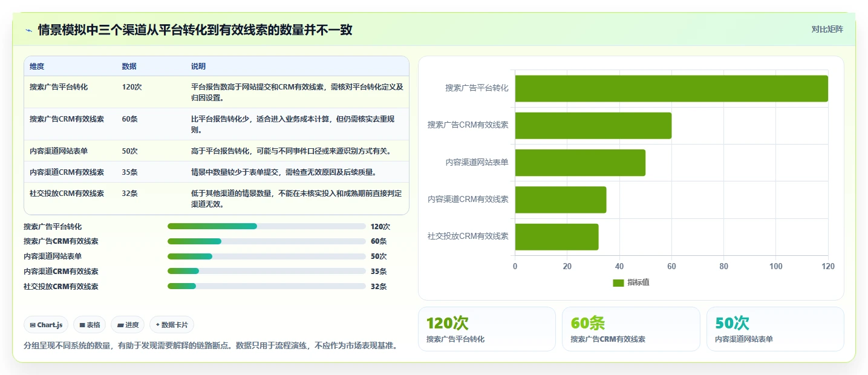Select the Chart.js tag chip
The height and width of the screenshot is (375, 868).
(x=47, y=325)
